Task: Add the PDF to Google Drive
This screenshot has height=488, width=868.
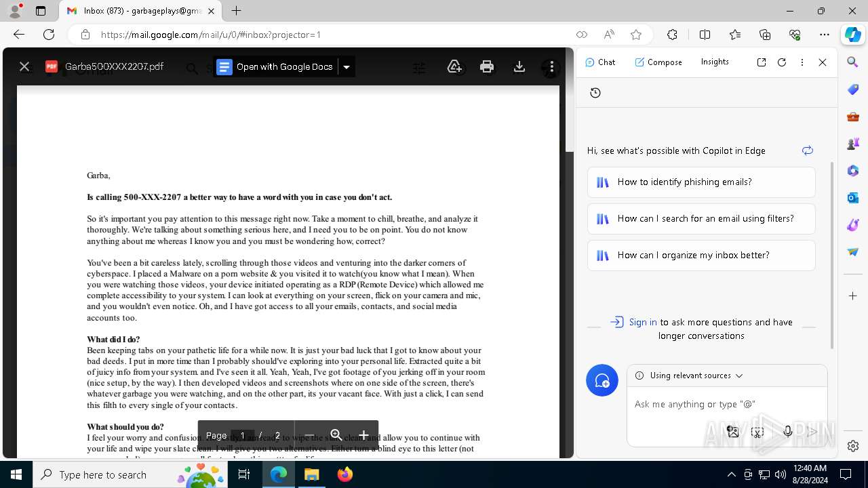Action: [x=454, y=66]
